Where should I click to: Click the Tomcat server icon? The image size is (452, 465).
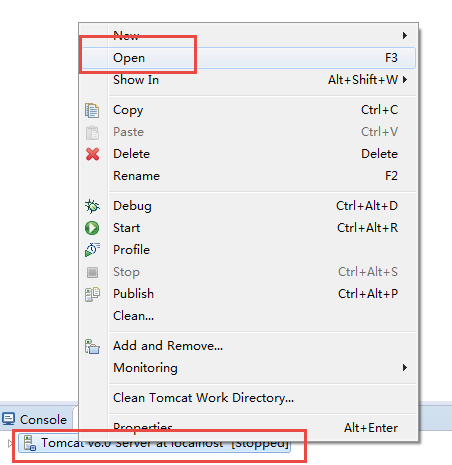29,443
